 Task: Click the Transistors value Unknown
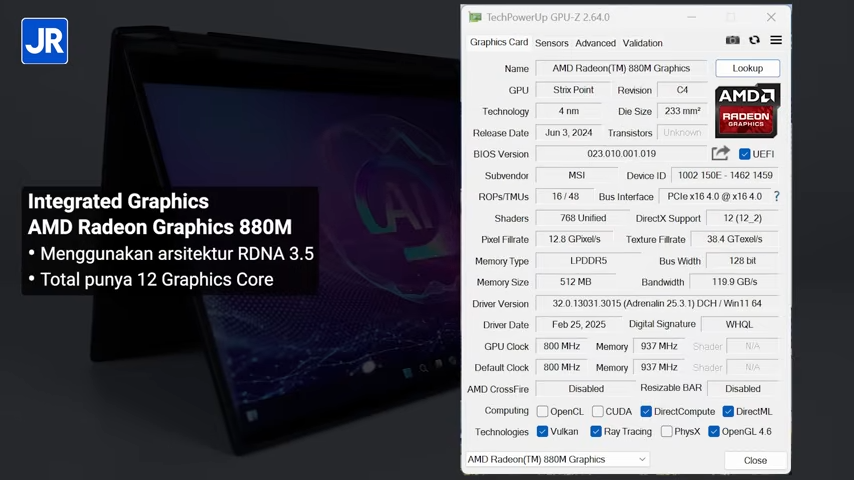682,132
